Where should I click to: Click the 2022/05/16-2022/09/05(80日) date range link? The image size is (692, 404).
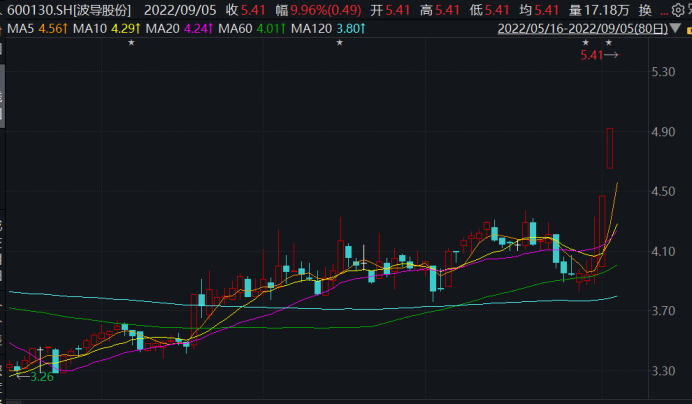(583, 29)
